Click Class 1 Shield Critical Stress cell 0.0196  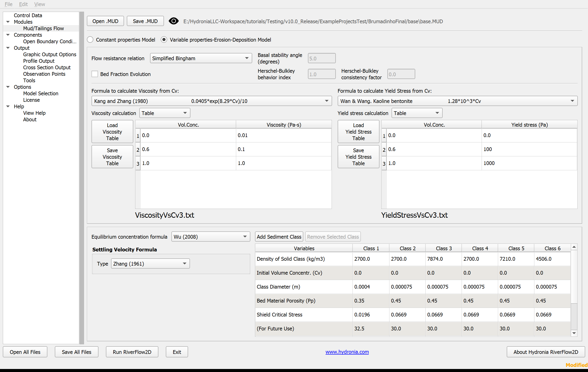pyautogui.click(x=371, y=315)
